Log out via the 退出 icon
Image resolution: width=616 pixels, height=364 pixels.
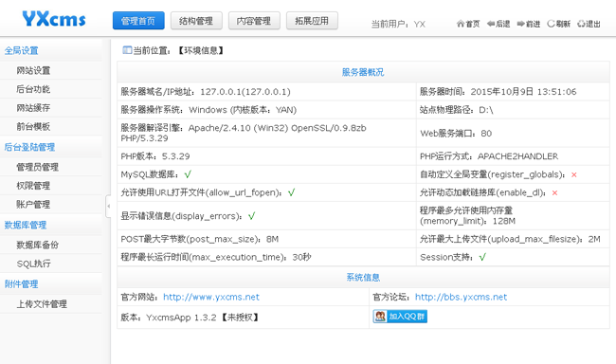(589, 24)
